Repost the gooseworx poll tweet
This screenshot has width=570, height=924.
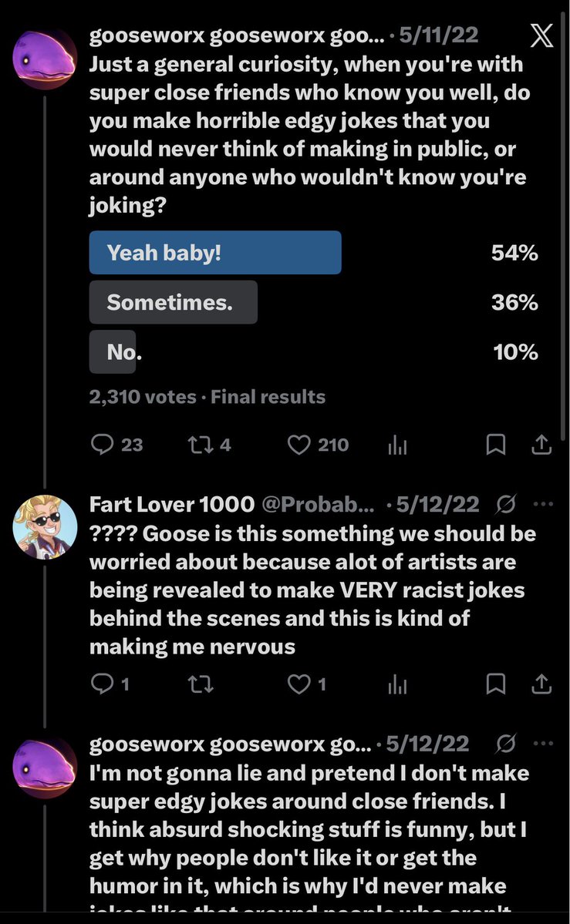(x=209, y=445)
